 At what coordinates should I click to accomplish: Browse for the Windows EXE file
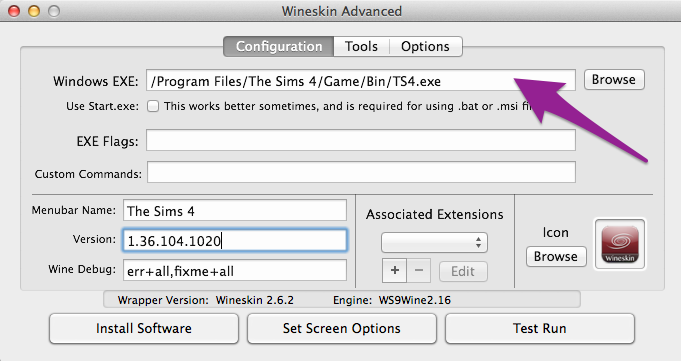click(614, 80)
